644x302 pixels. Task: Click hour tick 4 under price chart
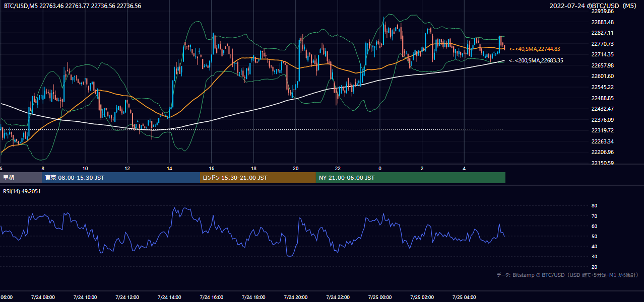pos(464,168)
